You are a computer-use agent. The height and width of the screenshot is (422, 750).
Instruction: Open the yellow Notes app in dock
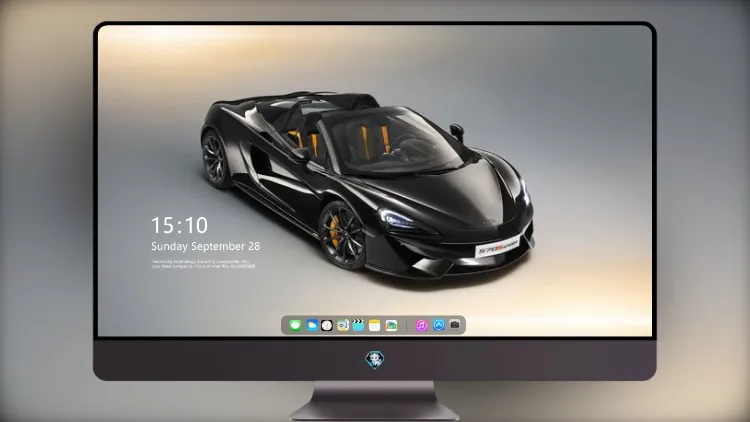375,325
